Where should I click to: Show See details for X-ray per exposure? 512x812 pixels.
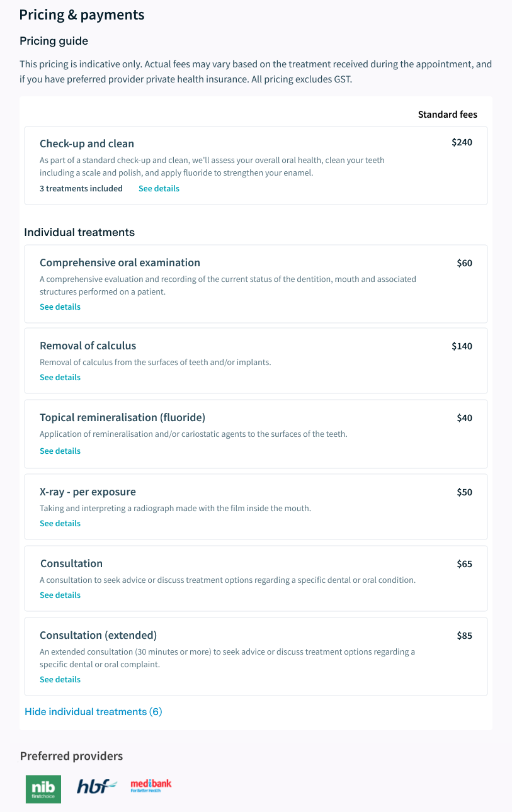pos(60,524)
